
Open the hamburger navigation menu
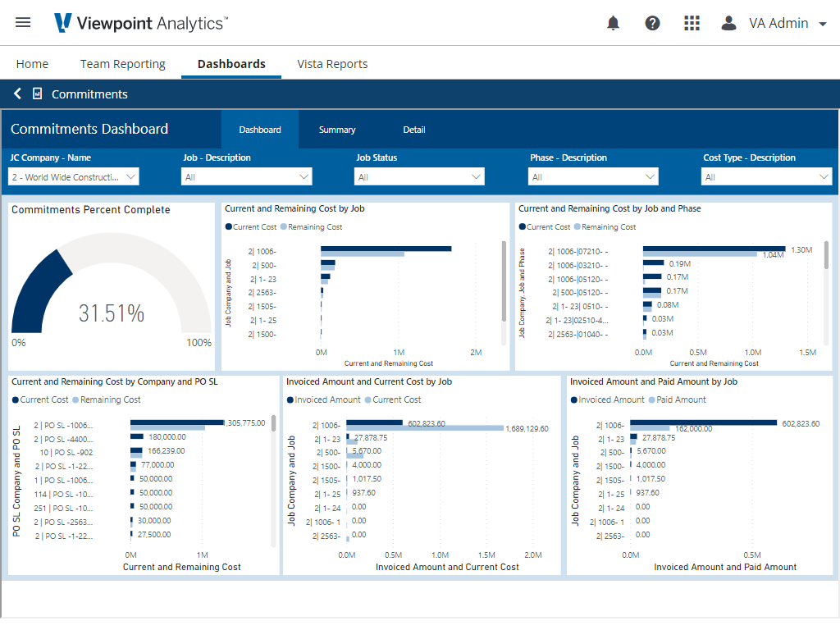click(x=23, y=23)
